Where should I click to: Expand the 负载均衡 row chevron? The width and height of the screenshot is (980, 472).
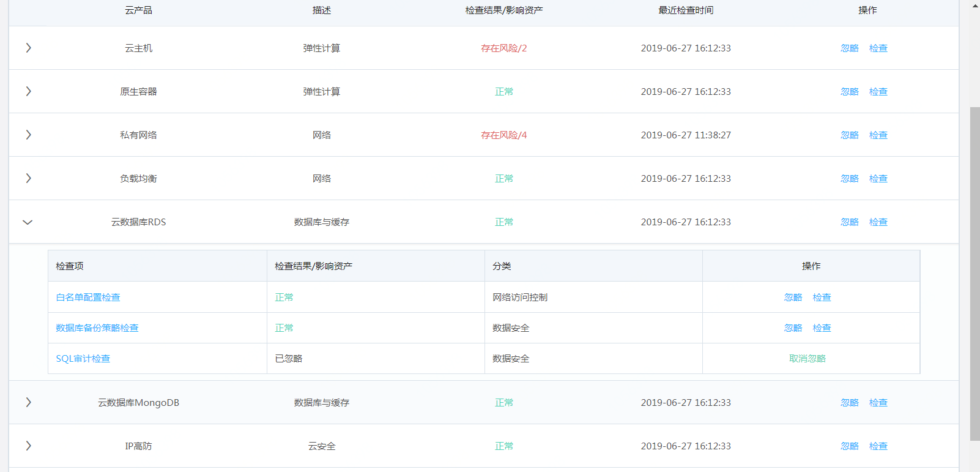28,178
